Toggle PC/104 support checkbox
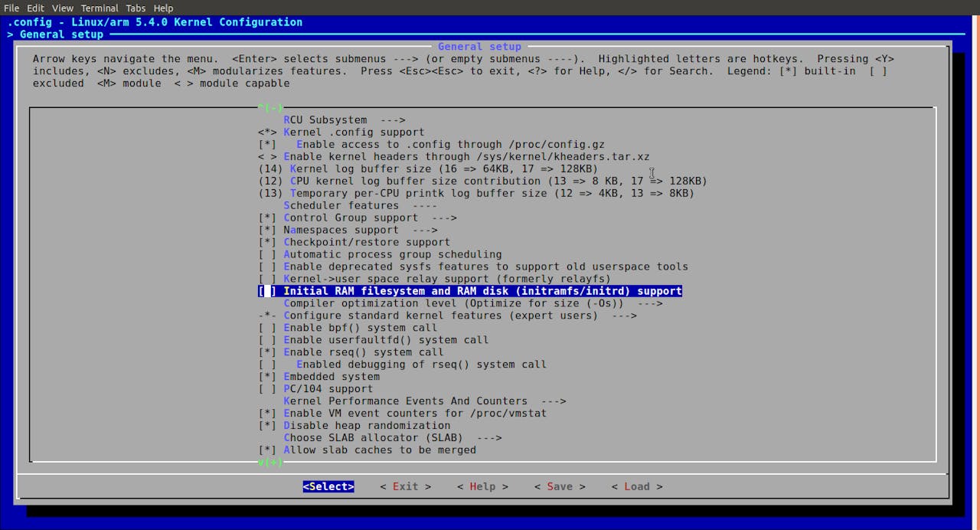This screenshot has width=980, height=530. pyautogui.click(x=315, y=389)
